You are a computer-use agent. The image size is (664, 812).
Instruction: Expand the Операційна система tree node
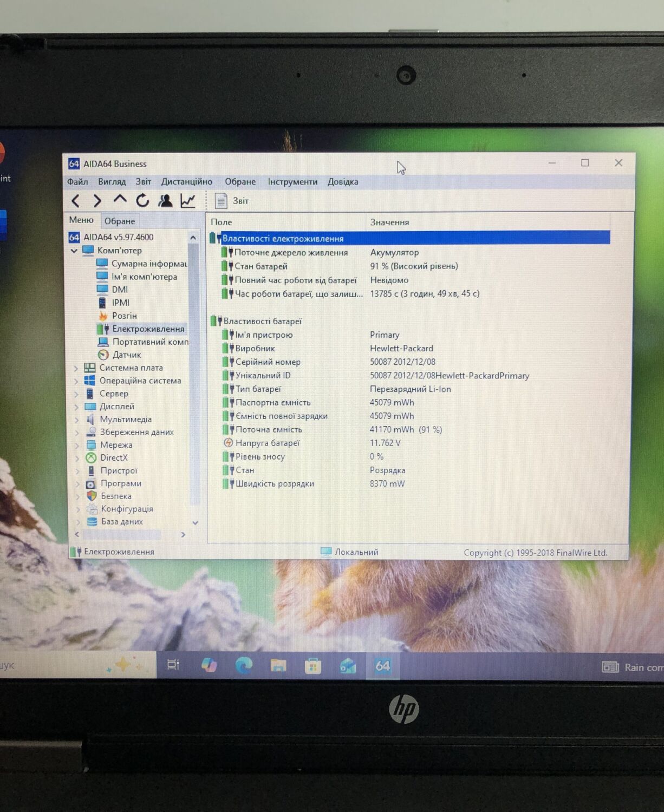(x=76, y=381)
